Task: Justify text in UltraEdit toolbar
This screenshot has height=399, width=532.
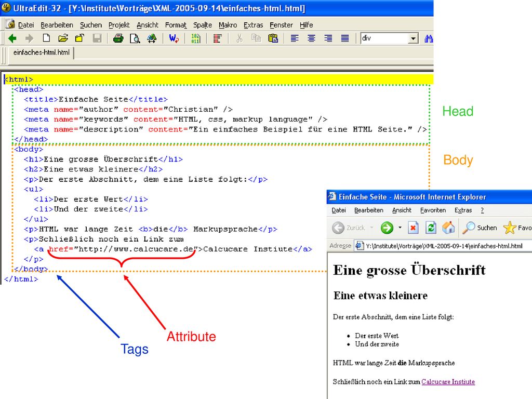Action: 345,38
